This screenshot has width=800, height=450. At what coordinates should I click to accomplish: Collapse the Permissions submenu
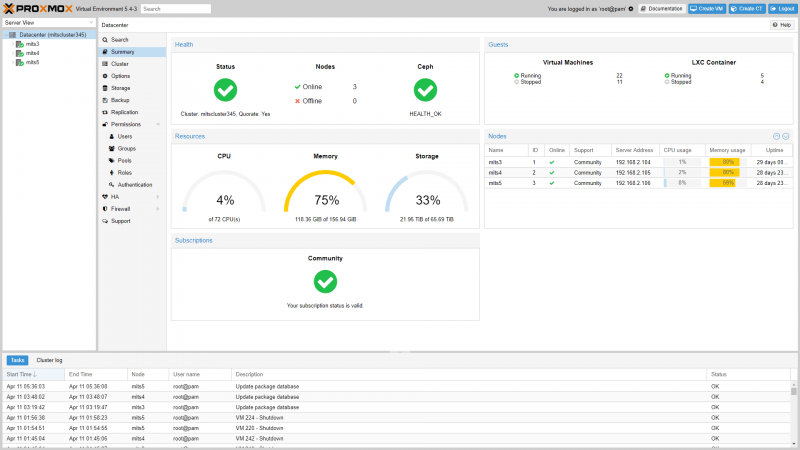(x=158, y=124)
